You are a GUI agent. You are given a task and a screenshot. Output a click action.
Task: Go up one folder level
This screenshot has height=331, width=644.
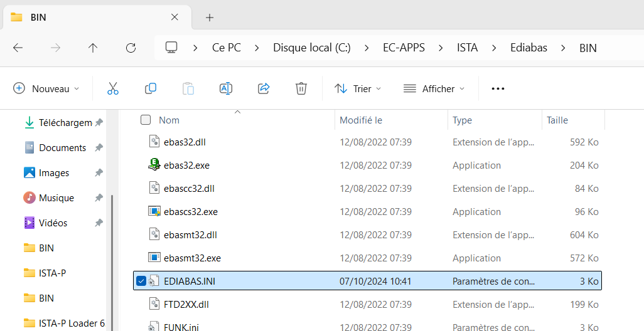click(93, 48)
